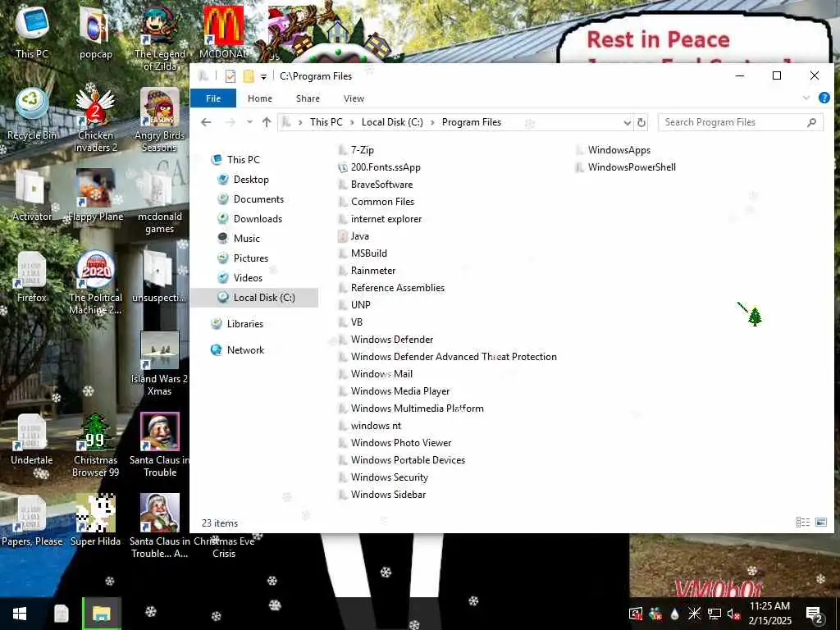The image size is (840, 630).
Task: Click the File Explorer taskbar button
Action: (102, 614)
